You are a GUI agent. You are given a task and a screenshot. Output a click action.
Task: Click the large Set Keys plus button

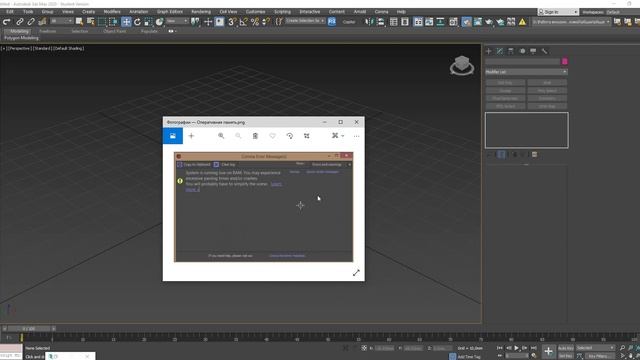[x=548, y=351]
